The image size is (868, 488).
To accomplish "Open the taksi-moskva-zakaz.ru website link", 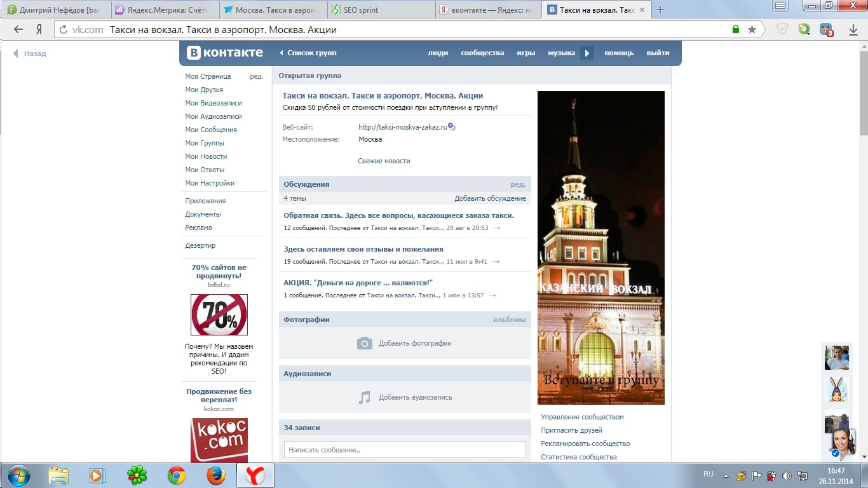I will 403,127.
